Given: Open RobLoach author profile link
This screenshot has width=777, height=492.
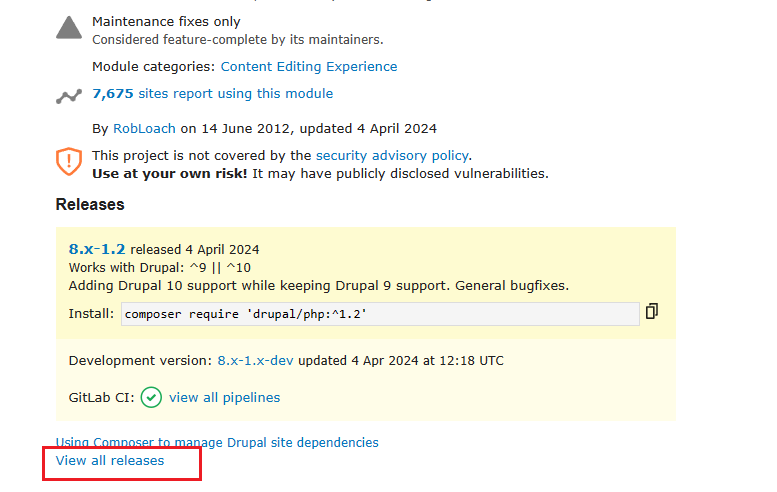Looking at the screenshot, I should coord(144,129).
